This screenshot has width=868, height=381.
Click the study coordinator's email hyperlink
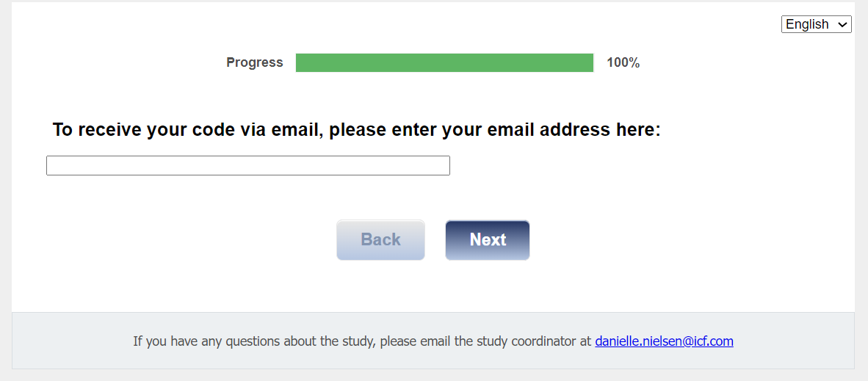664,341
